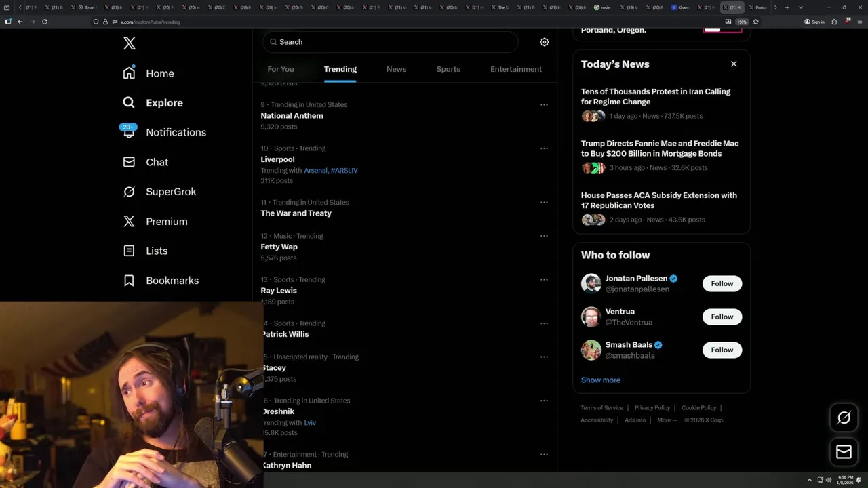Switch to the News tab
The image size is (868, 488).
(x=396, y=69)
